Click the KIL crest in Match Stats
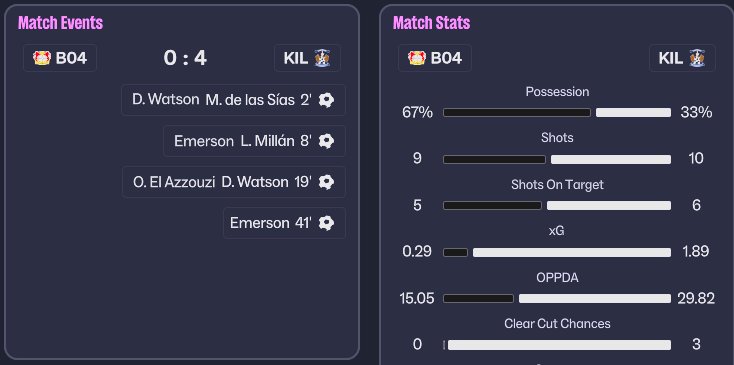734x365 pixels. coord(697,58)
